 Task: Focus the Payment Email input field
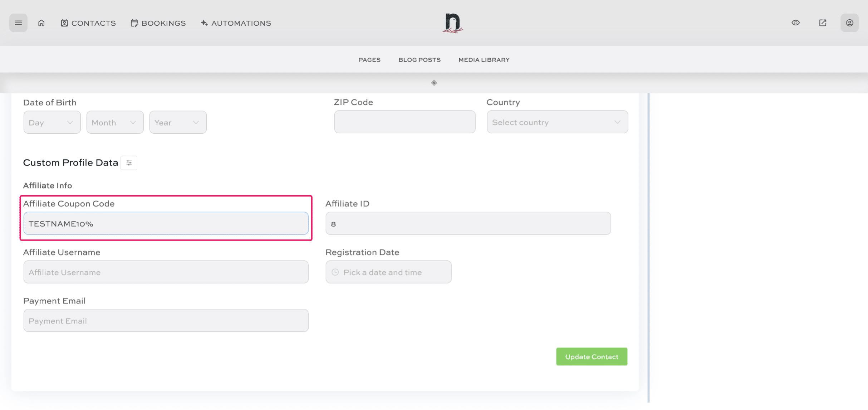pos(166,321)
